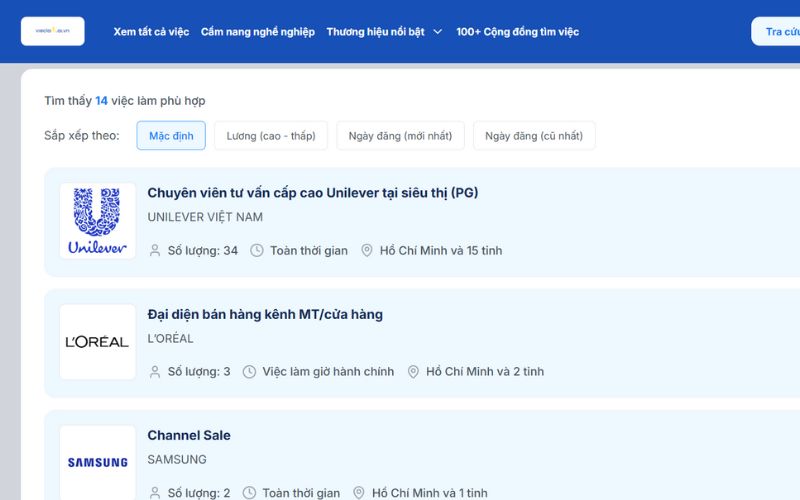Click Toàn thời gian in Samsung row

pos(301,493)
